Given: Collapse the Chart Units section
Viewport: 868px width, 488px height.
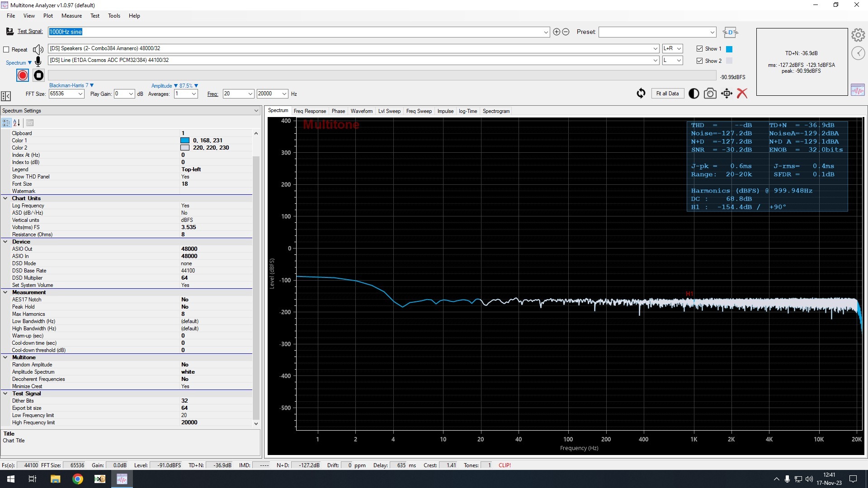Looking at the screenshot, I should pos(5,198).
